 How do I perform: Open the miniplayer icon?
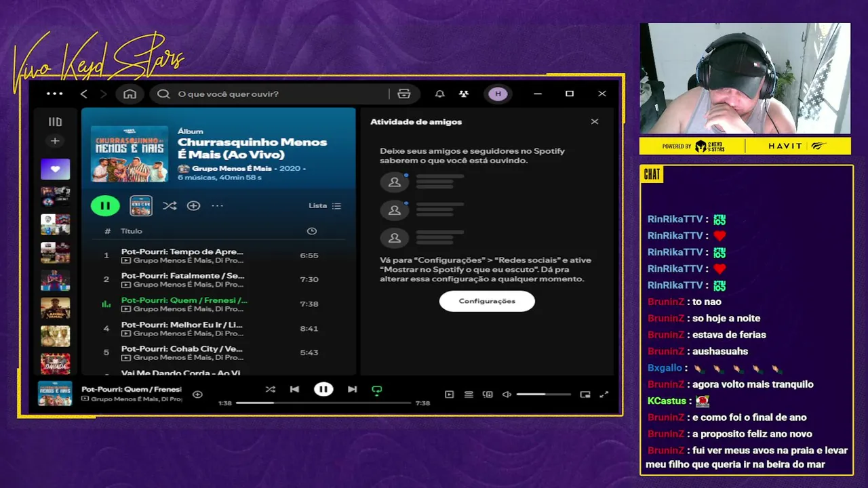click(x=585, y=394)
